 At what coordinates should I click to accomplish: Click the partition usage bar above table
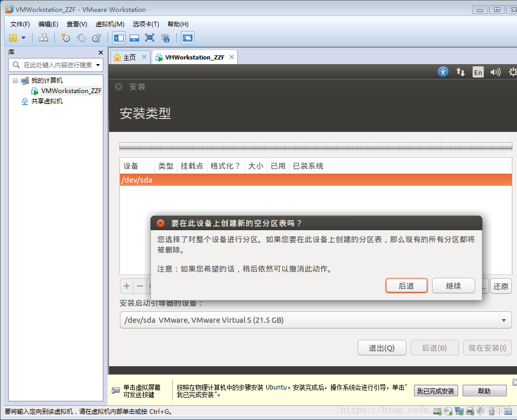(x=315, y=146)
